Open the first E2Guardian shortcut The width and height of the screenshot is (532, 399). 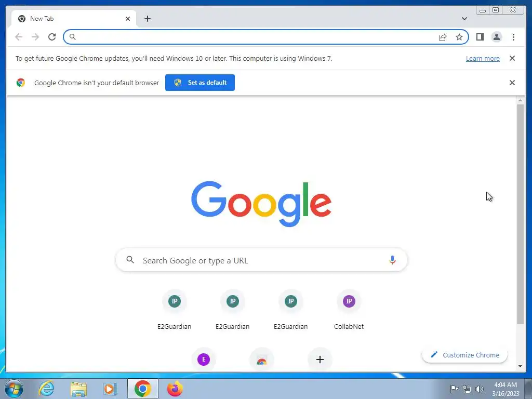click(175, 310)
